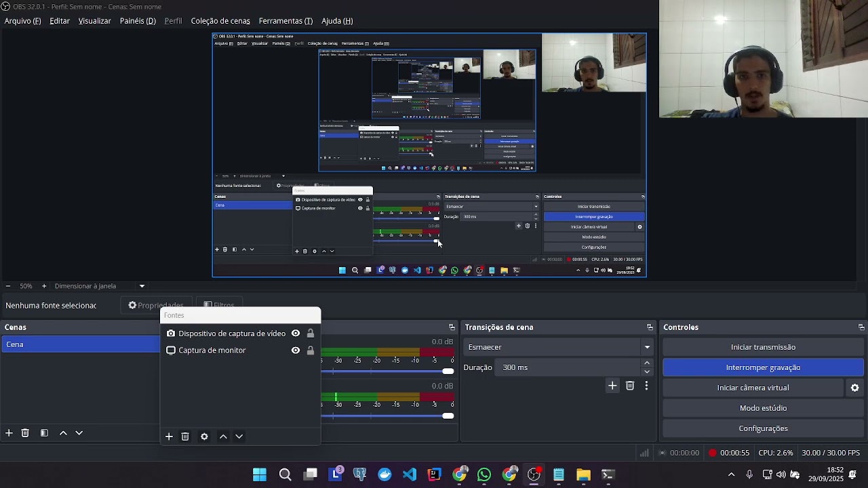Float the Controles dock panel
868x488 pixels.
(861, 327)
